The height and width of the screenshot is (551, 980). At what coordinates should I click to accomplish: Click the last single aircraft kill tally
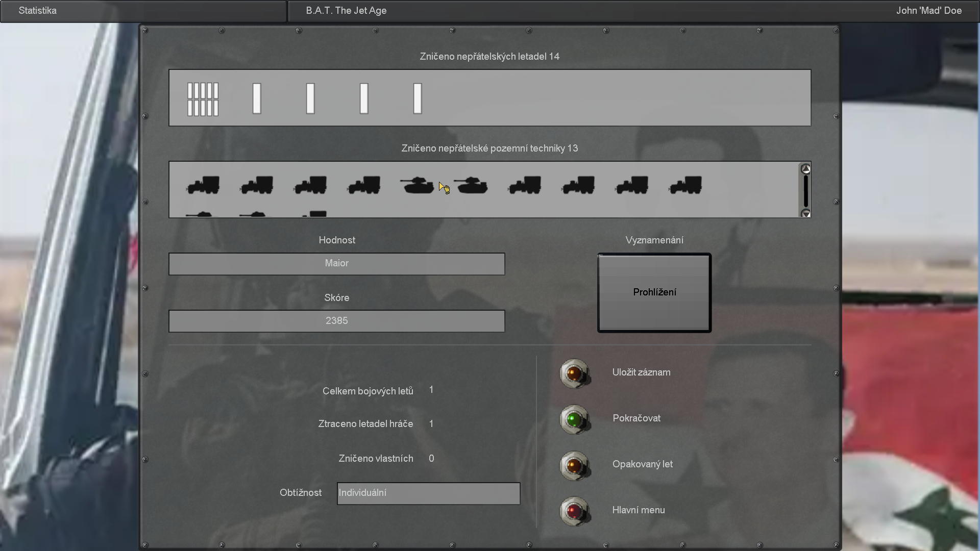[418, 98]
